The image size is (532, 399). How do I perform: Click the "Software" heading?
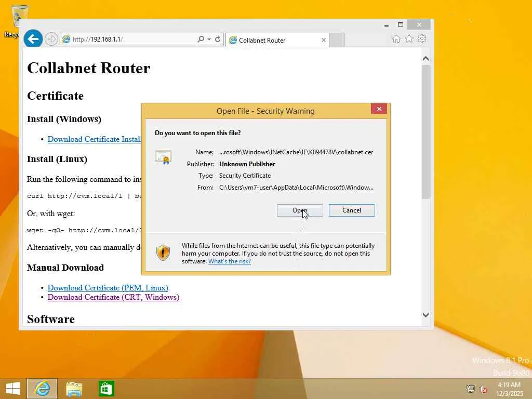click(51, 320)
